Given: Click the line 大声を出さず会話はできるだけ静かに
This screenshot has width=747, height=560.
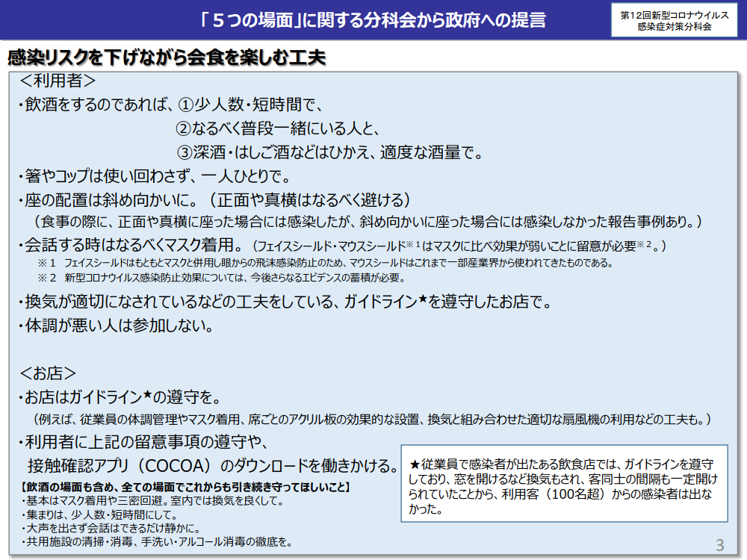Looking at the screenshot, I should pos(111,529).
